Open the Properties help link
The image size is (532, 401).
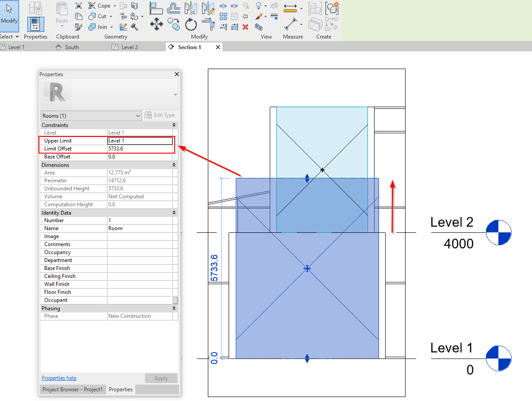(x=59, y=378)
